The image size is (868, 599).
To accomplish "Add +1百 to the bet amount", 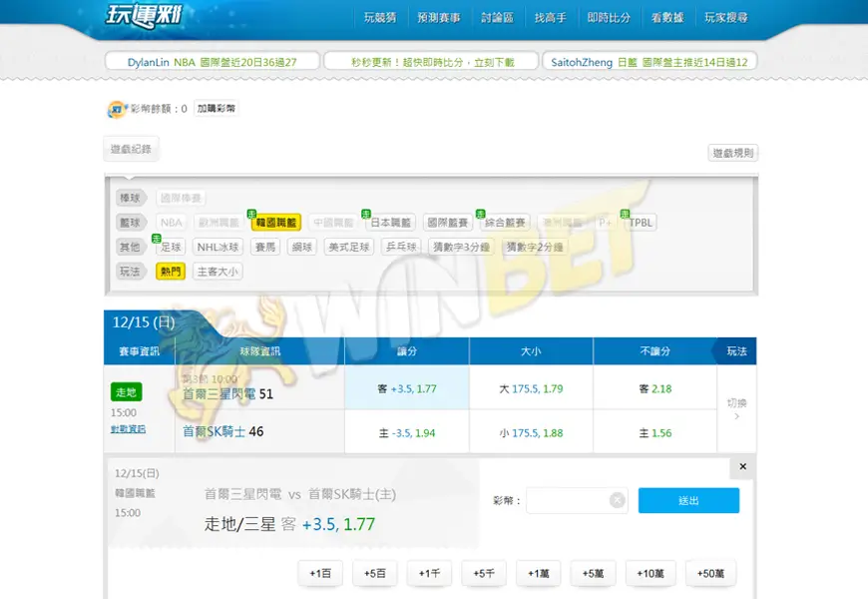I will point(320,573).
